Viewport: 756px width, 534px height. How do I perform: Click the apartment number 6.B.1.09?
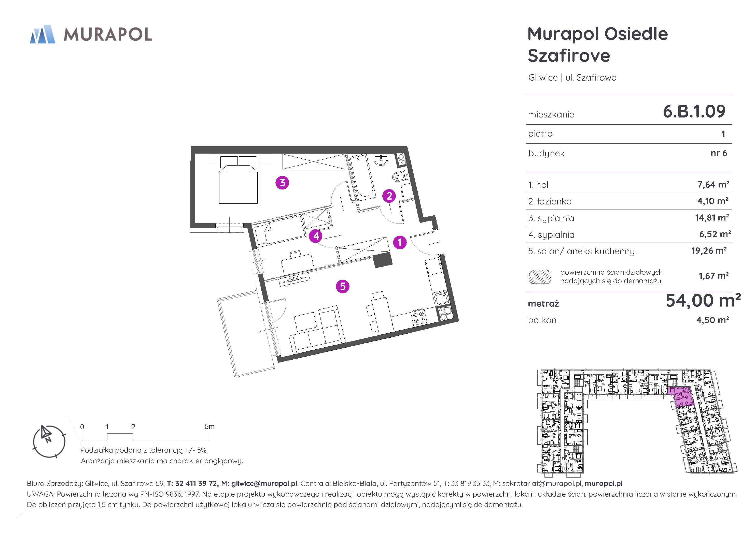[x=694, y=111]
